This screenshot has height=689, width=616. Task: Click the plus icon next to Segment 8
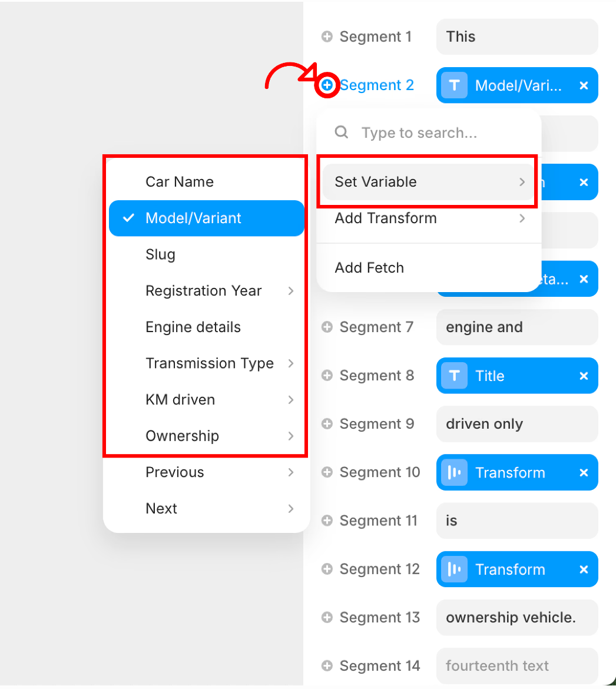pyautogui.click(x=327, y=375)
